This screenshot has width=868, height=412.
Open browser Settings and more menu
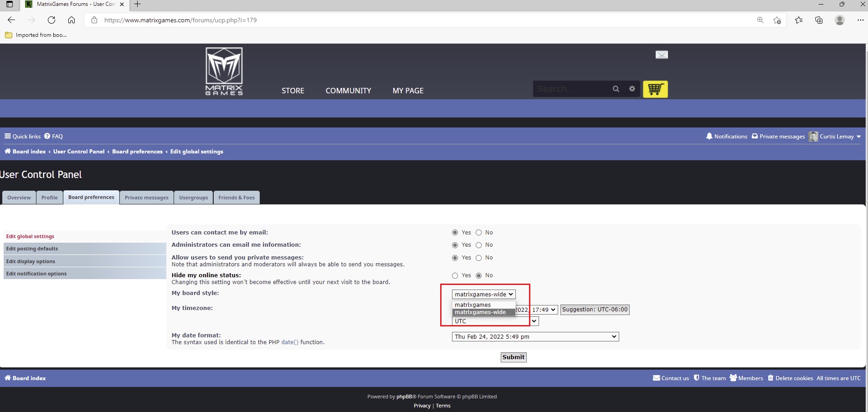click(x=860, y=20)
